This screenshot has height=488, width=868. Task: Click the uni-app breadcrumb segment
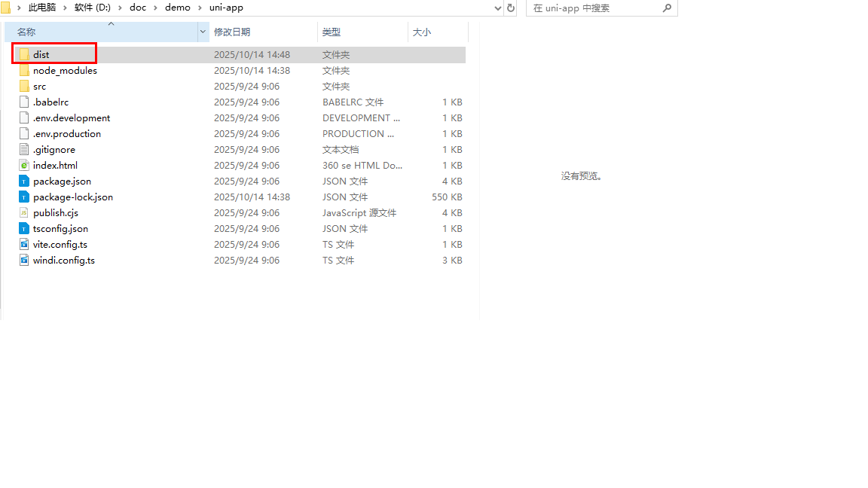(x=226, y=8)
